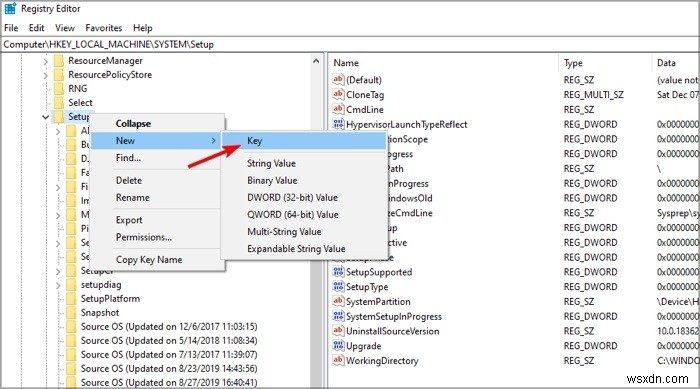
Task: Click the HypervisorLaunchTypeReflect DWORD icon
Action: click(338, 124)
